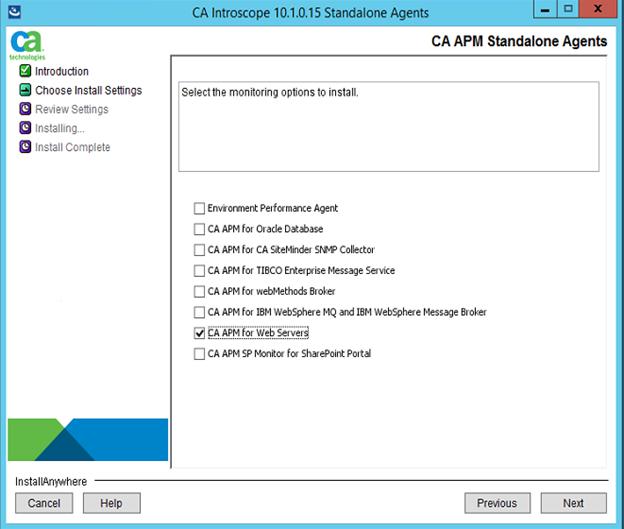Image resolution: width=624 pixels, height=529 pixels.
Task: Open Help for the installer
Action: coord(111,503)
